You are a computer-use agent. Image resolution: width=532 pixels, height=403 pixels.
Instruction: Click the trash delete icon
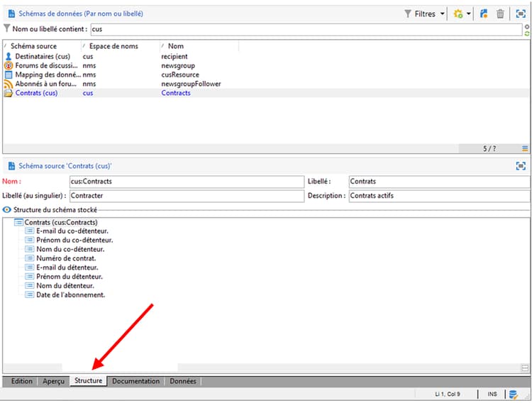point(500,14)
